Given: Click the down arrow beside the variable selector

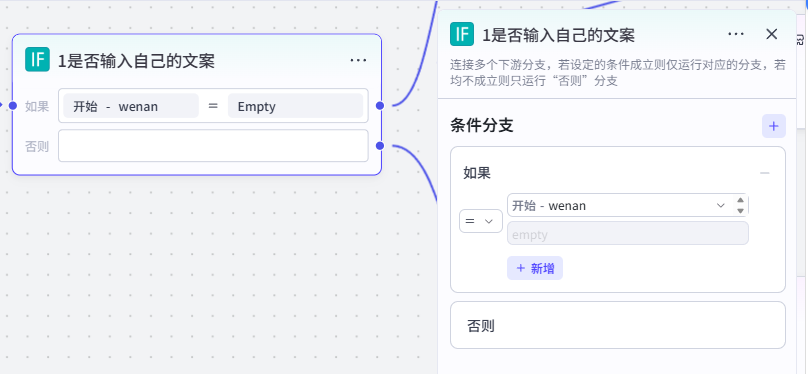Looking at the screenshot, I should (740, 211).
